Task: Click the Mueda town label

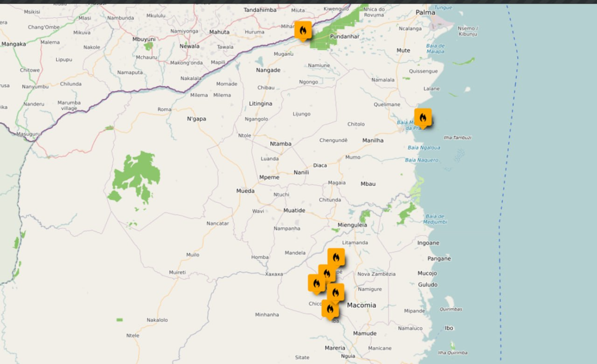Action: tap(245, 190)
